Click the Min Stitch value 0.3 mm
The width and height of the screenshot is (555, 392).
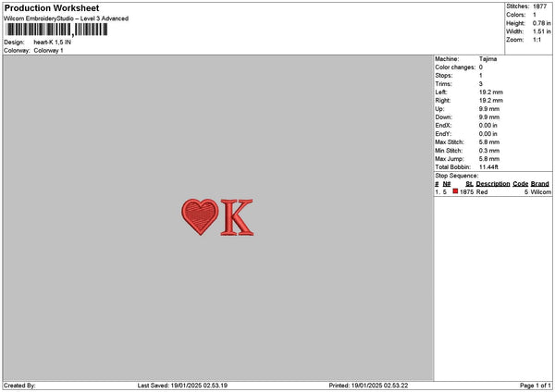[x=489, y=151]
